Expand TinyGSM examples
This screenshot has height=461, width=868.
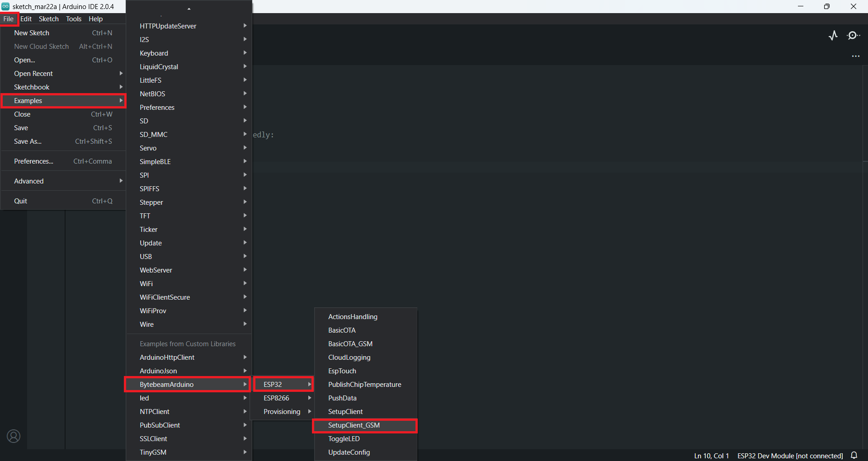[x=189, y=452]
